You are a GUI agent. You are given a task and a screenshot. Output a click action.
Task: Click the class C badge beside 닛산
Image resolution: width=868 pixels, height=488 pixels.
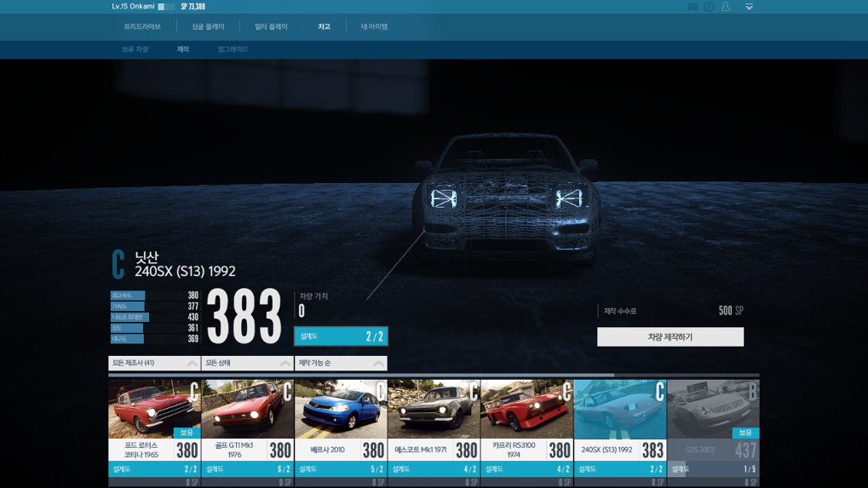coord(118,264)
